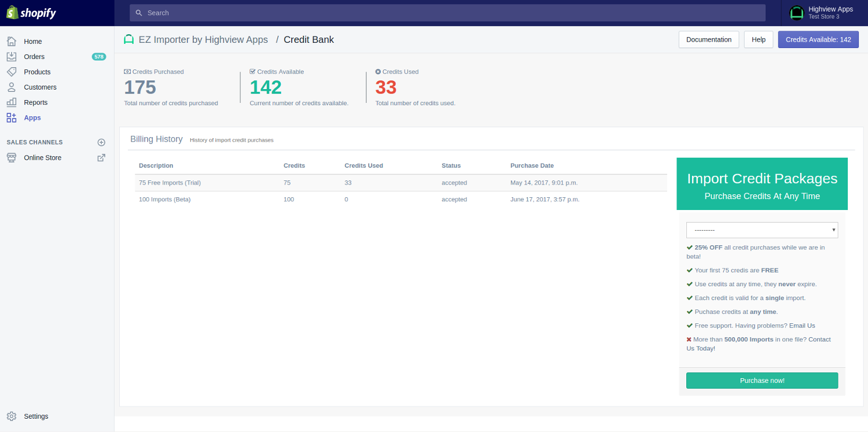868x432 pixels.
Task: Select the Home icon in the sidebar
Action: click(12, 40)
